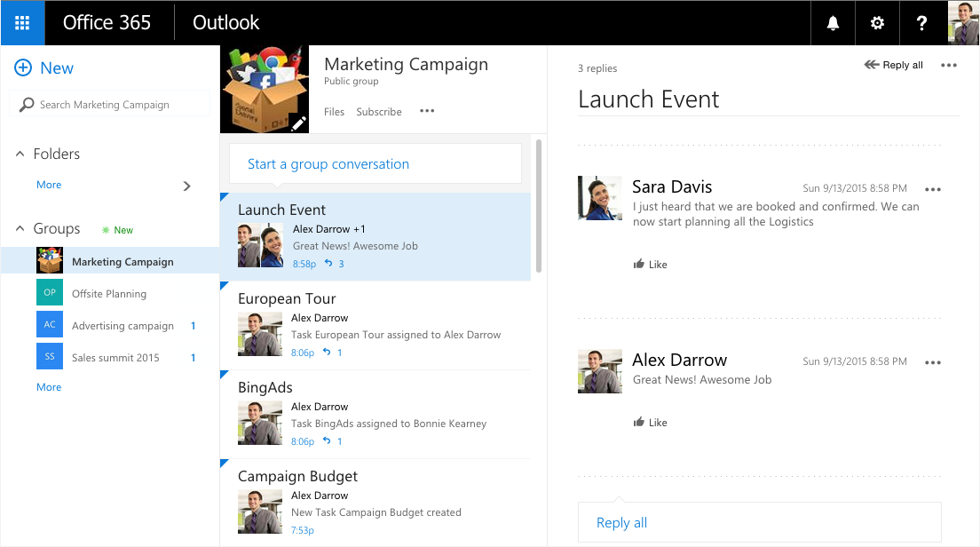Click the Reply all arrow icon at top
Viewport: 980px width, 547px height.
point(872,65)
